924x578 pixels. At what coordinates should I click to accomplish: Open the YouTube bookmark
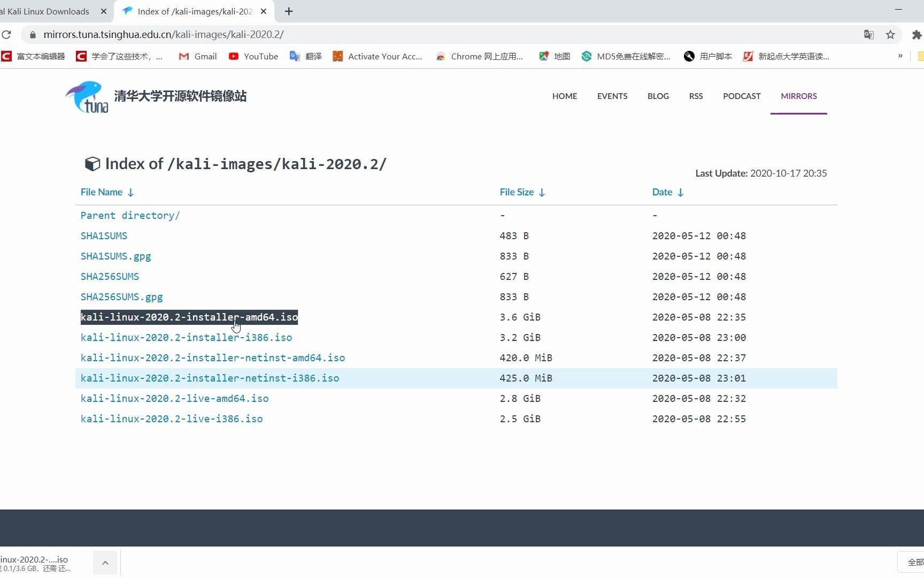pos(253,56)
